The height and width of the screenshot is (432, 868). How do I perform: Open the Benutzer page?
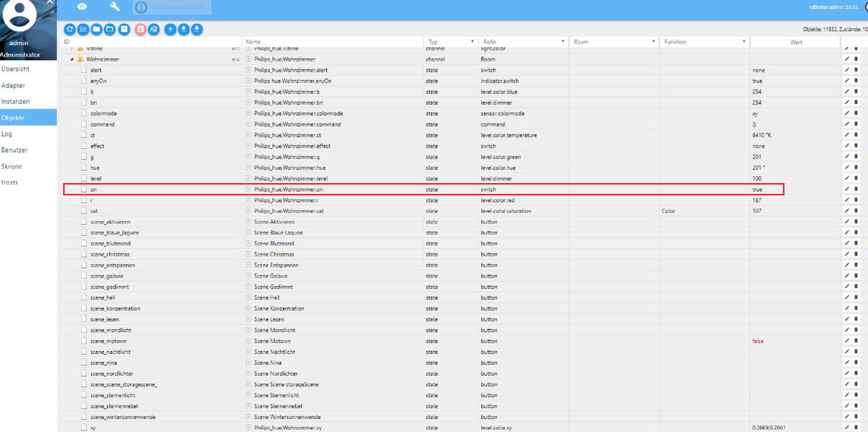click(28, 150)
